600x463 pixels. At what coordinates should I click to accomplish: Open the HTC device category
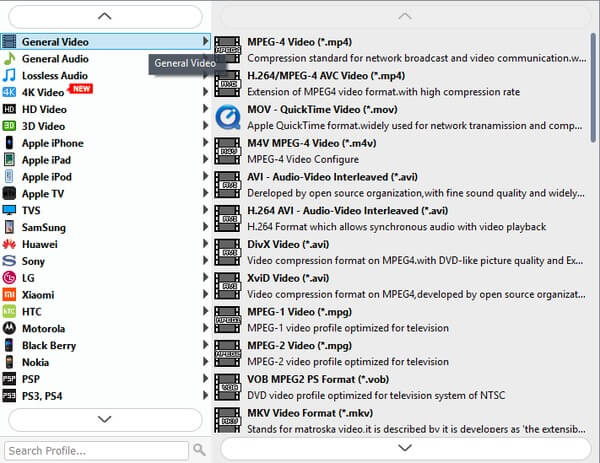pos(106,311)
